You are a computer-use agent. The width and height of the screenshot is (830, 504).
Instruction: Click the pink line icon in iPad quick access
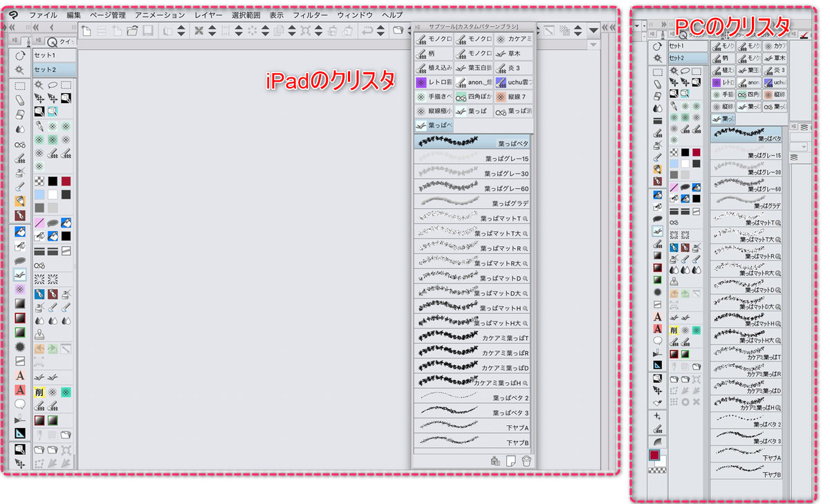pos(39,223)
